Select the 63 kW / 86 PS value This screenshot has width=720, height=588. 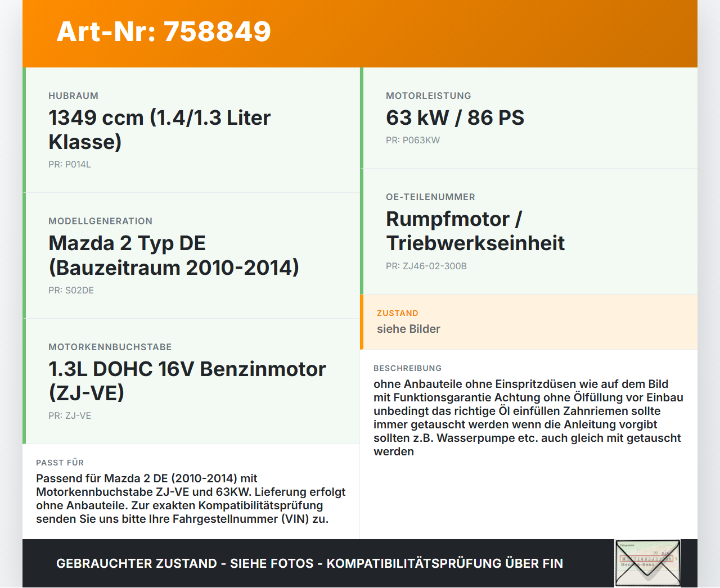click(x=455, y=117)
